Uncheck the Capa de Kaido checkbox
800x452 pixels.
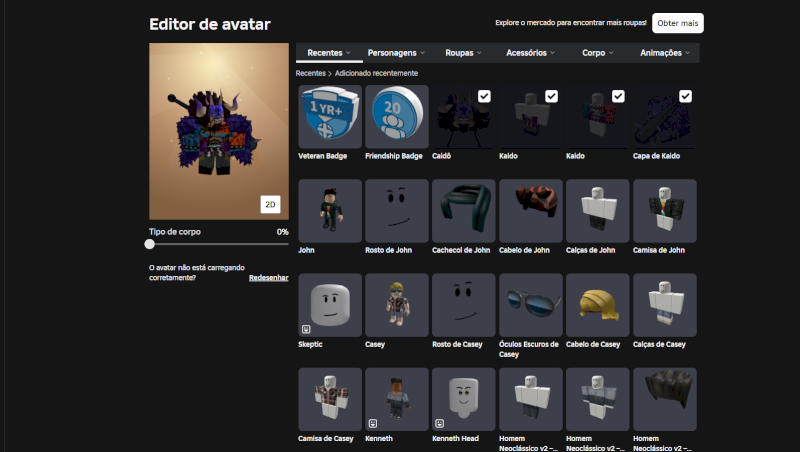coord(685,96)
